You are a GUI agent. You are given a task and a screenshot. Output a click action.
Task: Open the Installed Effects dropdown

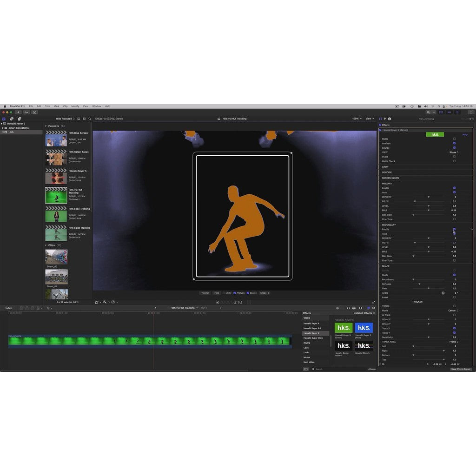(364, 313)
